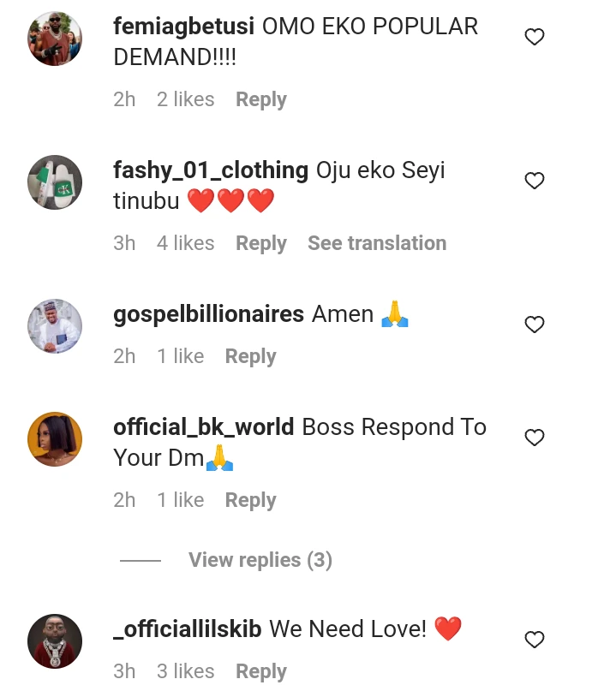Screen dimensions: 616x697
Task: Reply to femiagbetusi's comment
Action: [261, 99]
